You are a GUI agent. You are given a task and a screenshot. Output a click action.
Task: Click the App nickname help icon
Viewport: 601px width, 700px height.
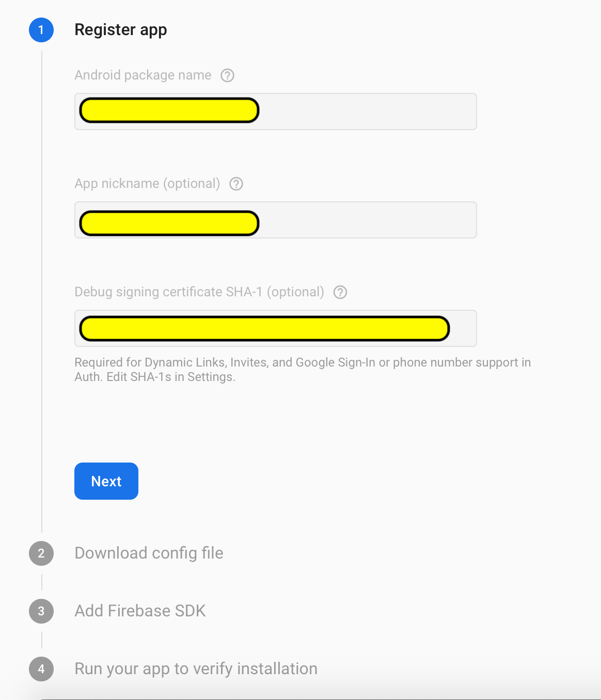pos(236,184)
